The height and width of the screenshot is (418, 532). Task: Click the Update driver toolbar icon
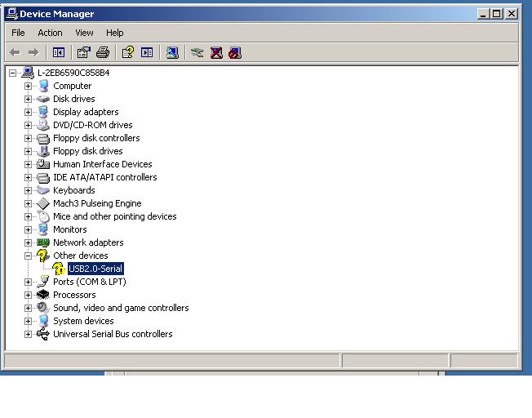(x=197, y=52)
